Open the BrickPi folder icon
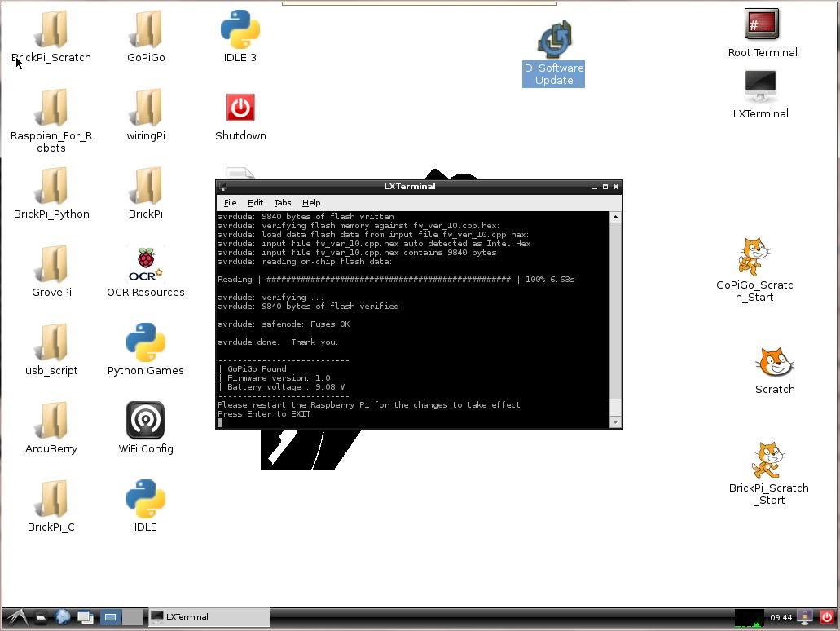Image resolution: width=840 pixels, height=631 pixels. 146,186
